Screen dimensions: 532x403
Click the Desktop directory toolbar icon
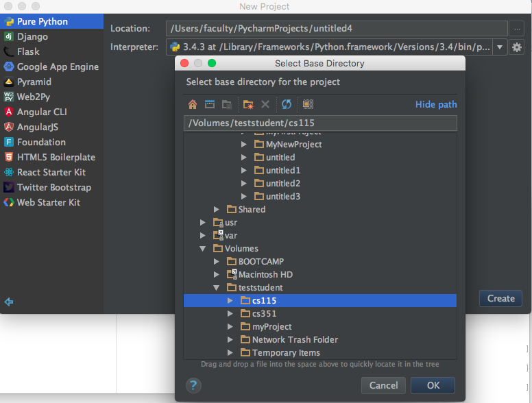pos(210,104)
